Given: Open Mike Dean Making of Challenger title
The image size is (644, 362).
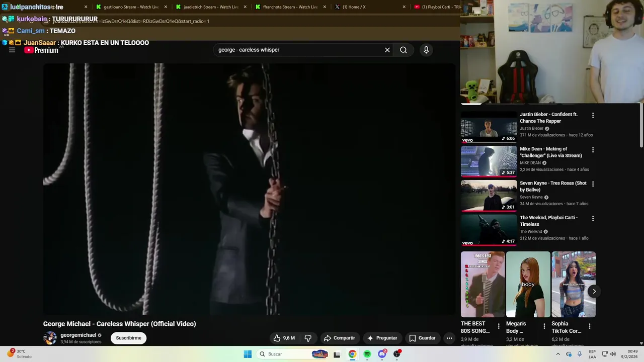Looking at the screenshot, I should click(551, 152).
